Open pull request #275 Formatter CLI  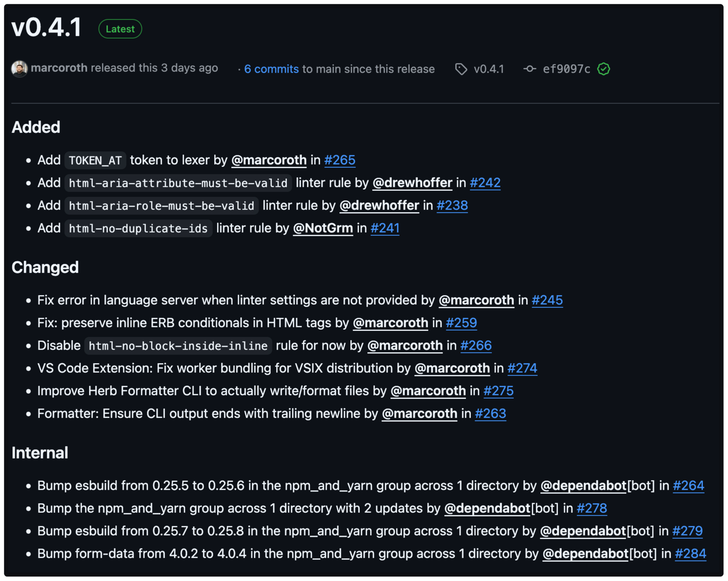(498, 391)
